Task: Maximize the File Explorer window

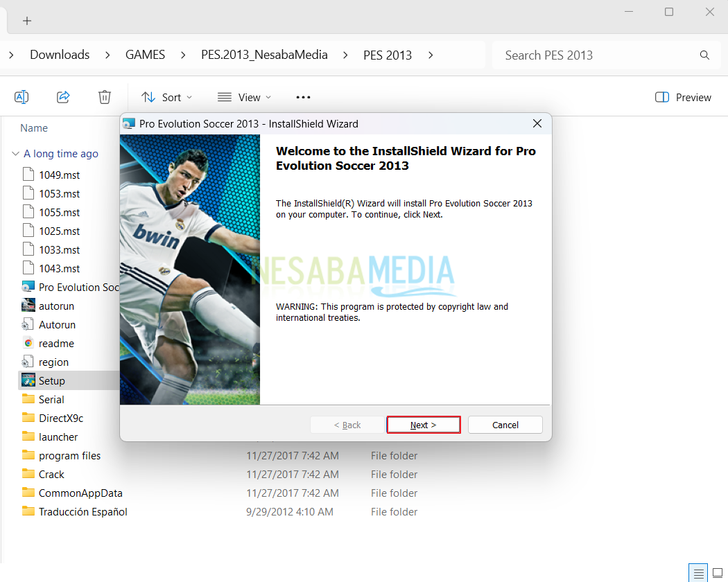Action: pyautogui.click(x=669, y=12)
